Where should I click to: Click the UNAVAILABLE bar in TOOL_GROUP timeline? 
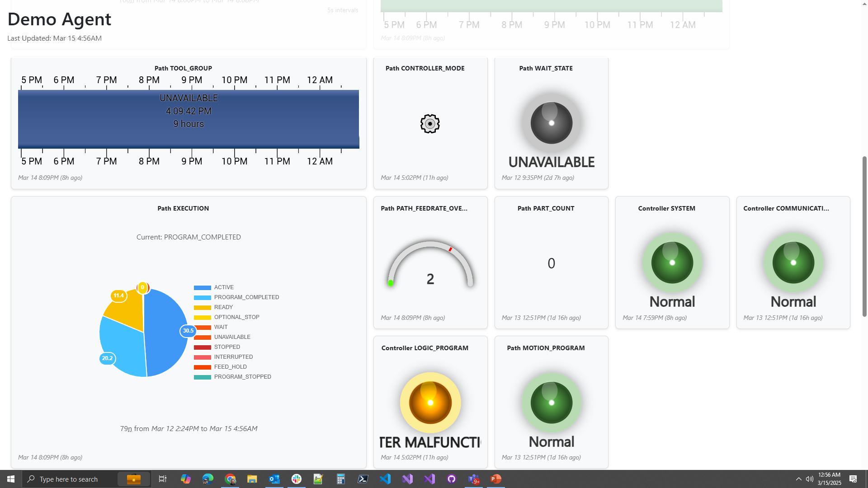click(x=188, y=119)
